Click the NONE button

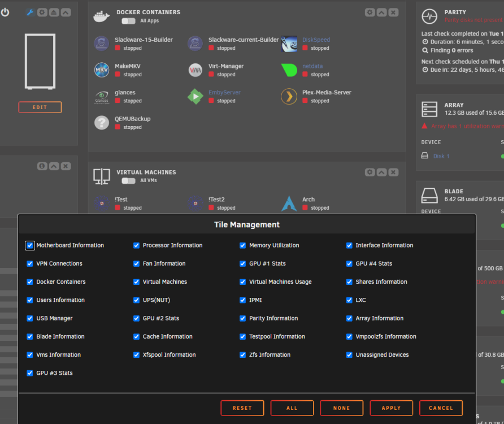coord(342,408)
